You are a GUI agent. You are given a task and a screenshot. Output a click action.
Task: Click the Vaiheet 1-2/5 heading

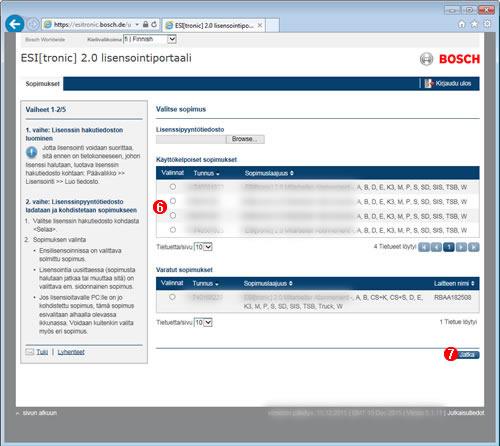[46, 110]
